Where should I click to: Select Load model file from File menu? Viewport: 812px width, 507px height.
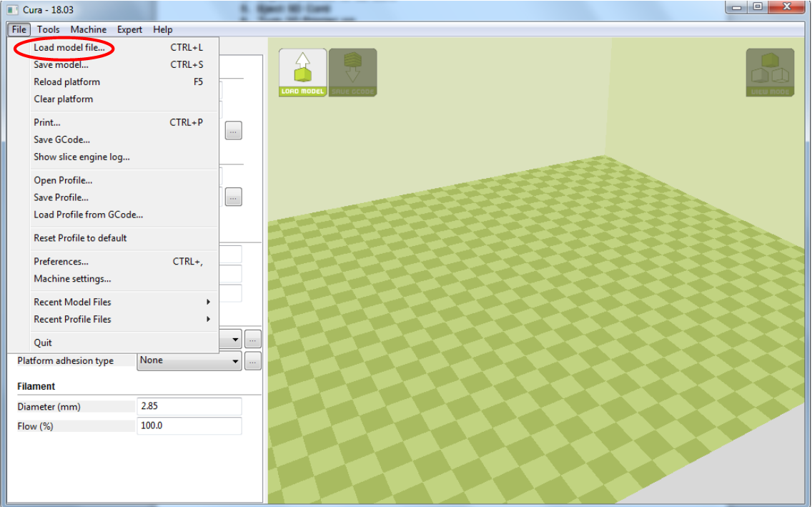pos(69,48)
